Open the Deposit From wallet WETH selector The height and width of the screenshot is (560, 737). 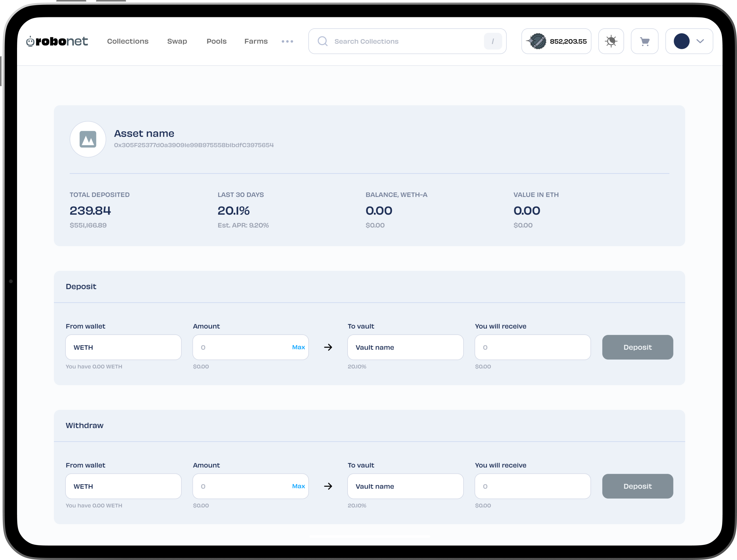(123, 347)
